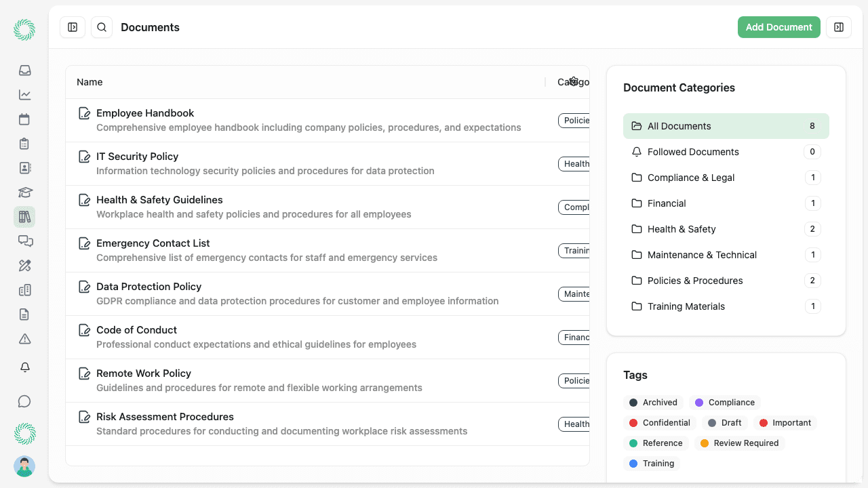Open the Inbox from the left sidebar
This screenshot has height=488, width=868.
(24, 70)
